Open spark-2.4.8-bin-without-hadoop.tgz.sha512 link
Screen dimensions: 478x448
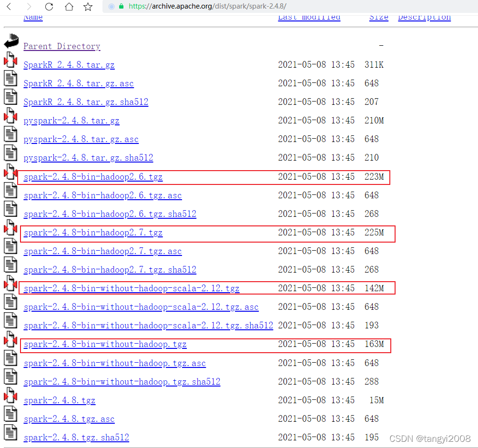click(x=122, y=382)
